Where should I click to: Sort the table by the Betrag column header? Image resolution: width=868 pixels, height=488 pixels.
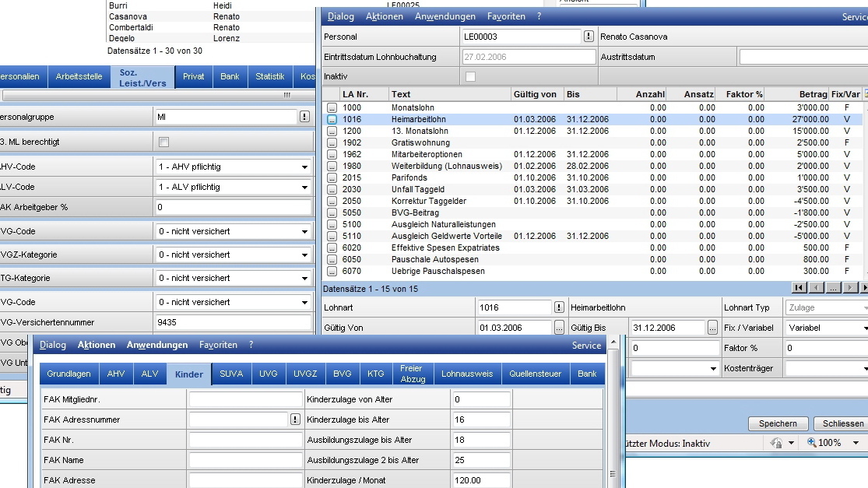(x=814, y=94)
